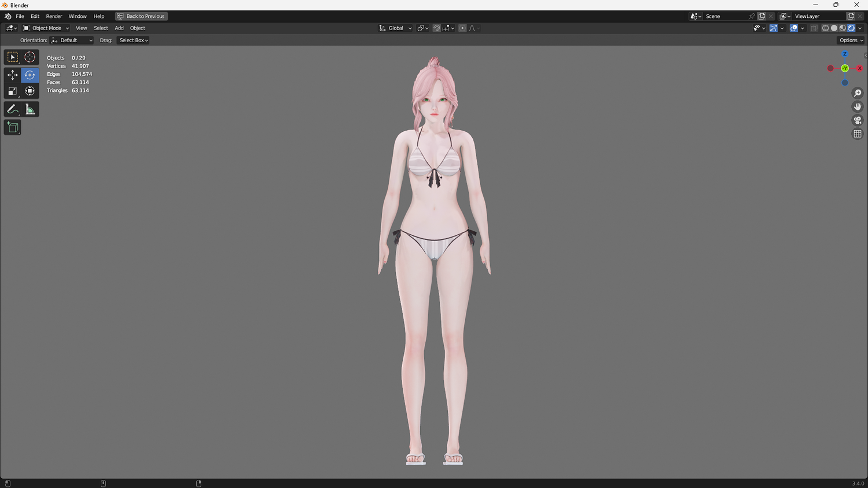Click the ViewLayer name field
Image resolution: width=868 pixels, height=488 pixels.
(819, 16)
